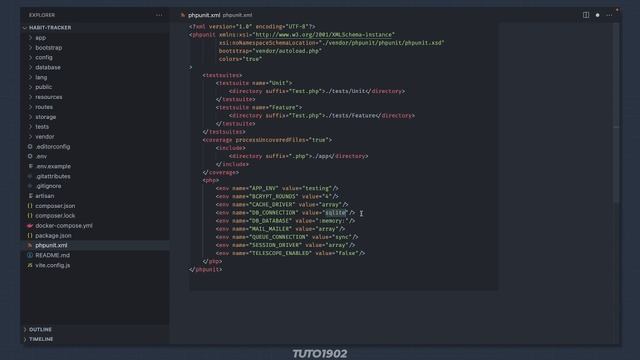Expand the TIMELINE section
Screen dimensions: 640x360
[x=25, y=339]
